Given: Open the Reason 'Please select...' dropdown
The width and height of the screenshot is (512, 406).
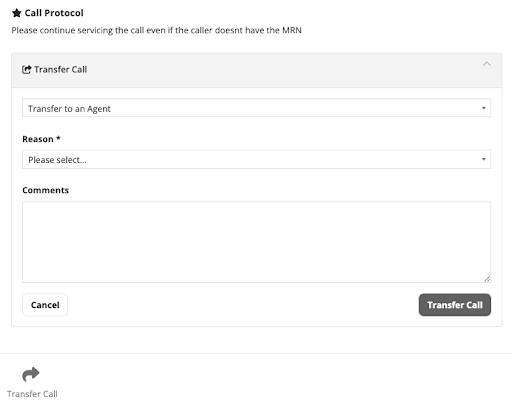Looking at the screenshot, I should tap(256, 159).
